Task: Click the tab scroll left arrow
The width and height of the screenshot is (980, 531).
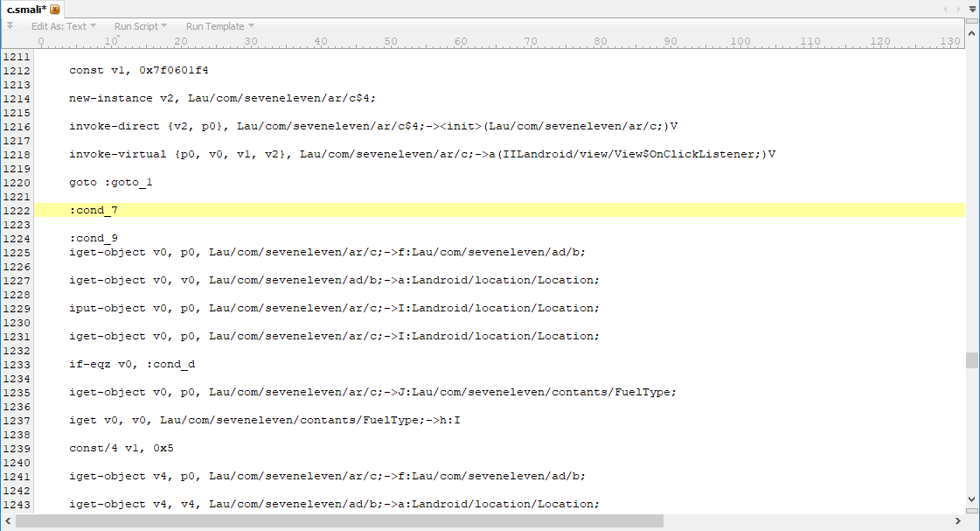Action: click(x=945, y=9)
